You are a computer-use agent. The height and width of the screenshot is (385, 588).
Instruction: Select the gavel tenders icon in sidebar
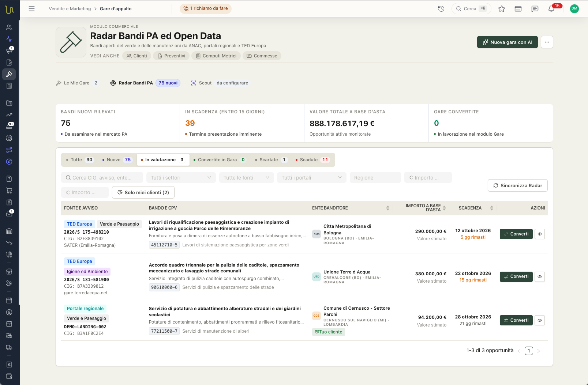[x=9, y=74]
